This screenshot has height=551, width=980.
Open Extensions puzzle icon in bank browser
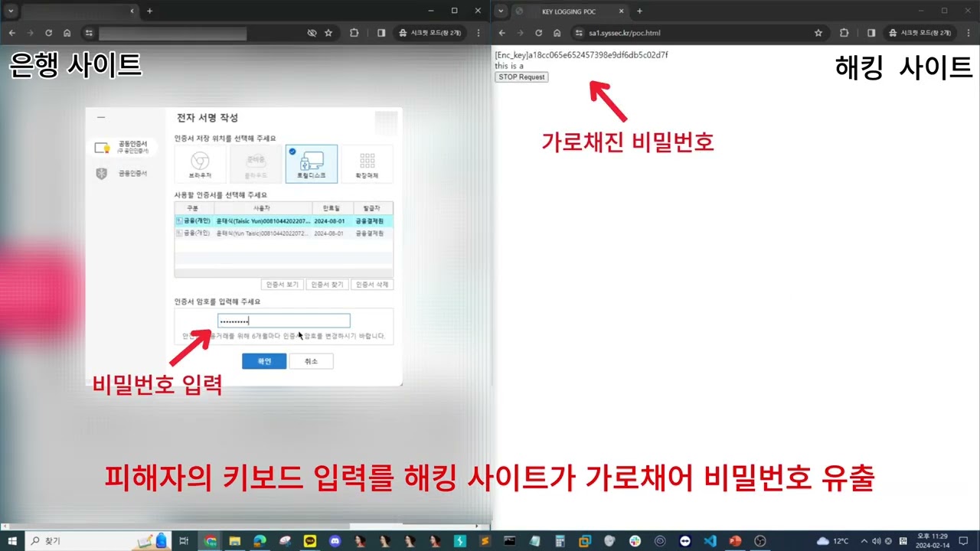coord(354,33)
